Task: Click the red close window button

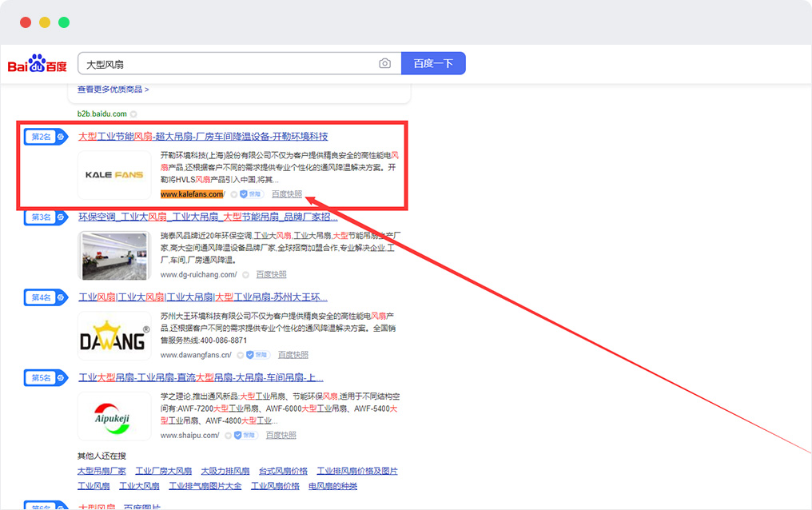Action: (26, 22)
